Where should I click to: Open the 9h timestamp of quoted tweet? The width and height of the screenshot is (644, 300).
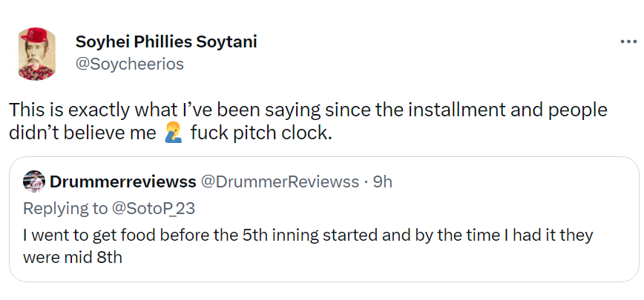pyautogui.click(x=382, y=182)
